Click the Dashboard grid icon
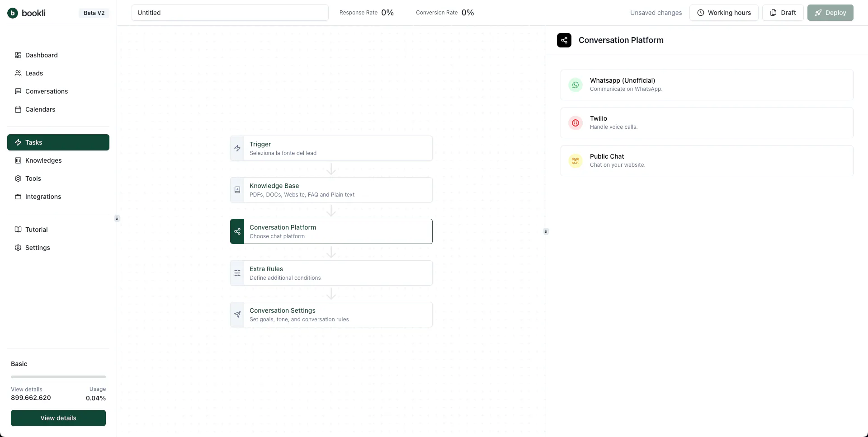The width and height of the screenshot is (868, 437). 18,55
